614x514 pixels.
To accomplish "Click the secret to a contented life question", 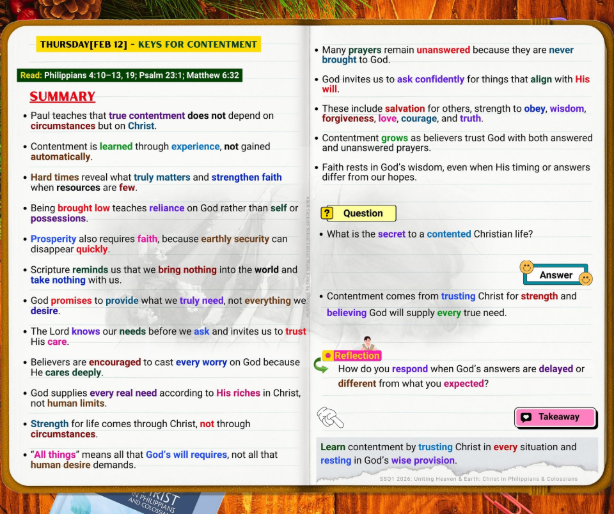I will 430,234.
